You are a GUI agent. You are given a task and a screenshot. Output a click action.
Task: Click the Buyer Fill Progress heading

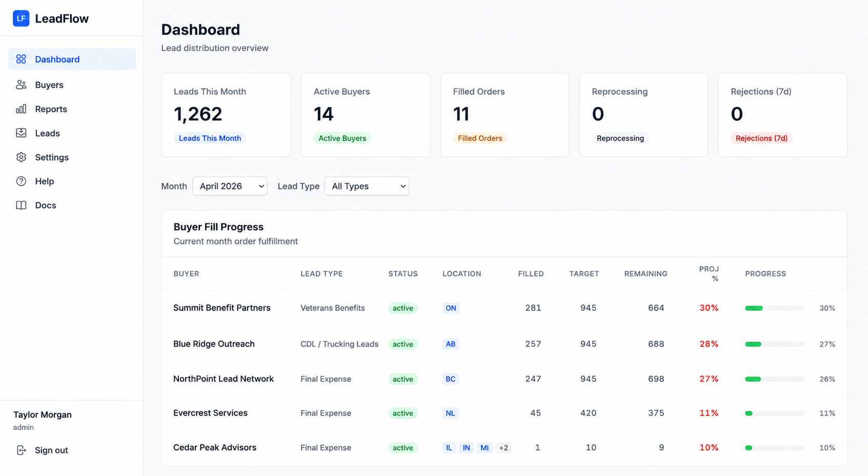click(x=218, y=227)
